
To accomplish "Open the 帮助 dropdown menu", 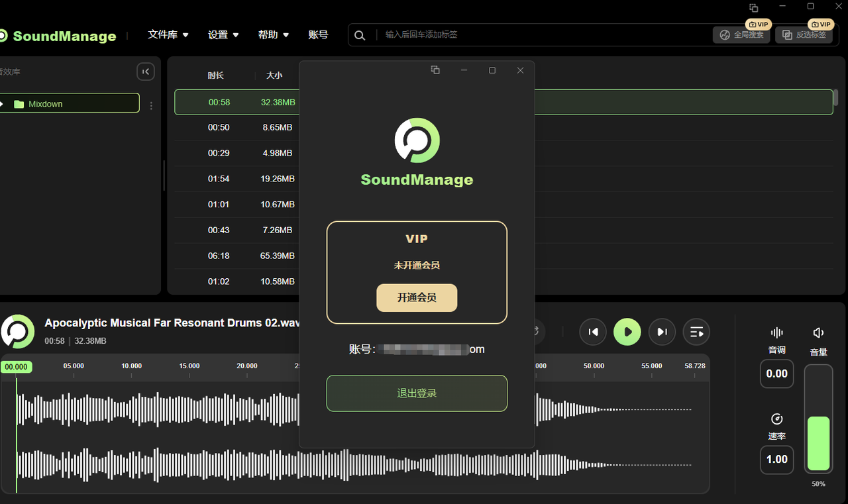I will [274, 34].
